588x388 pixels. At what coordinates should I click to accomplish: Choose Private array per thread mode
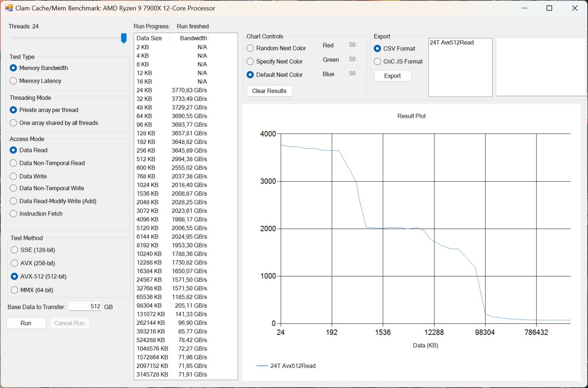(x=44, y=110)
